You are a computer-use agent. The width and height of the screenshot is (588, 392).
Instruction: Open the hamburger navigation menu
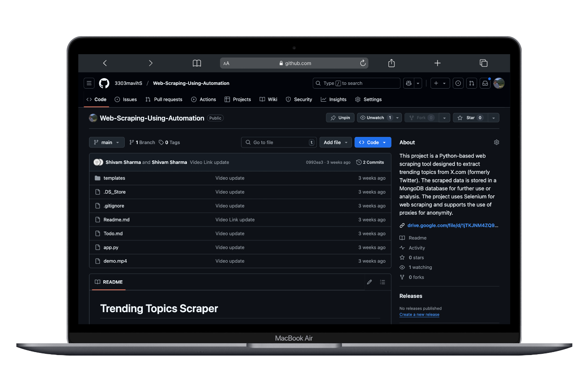(89, 83)
